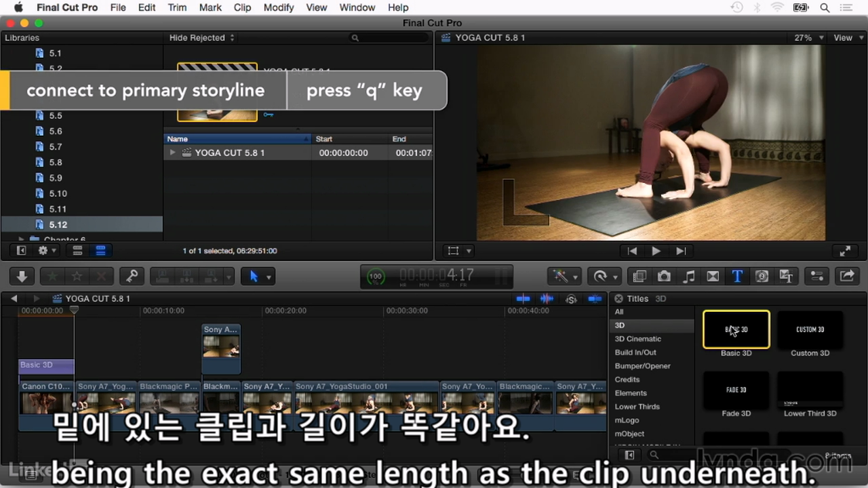868x488 pixels.
Task: Open the viewer View options dropdown
Action: point(847,38)
